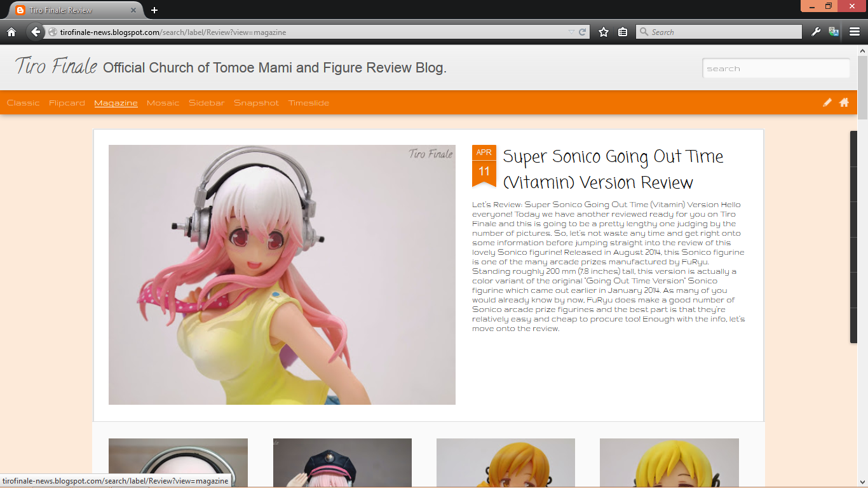
Task: Click the pencil edit icon in orange bar
Action: point(827,102)
